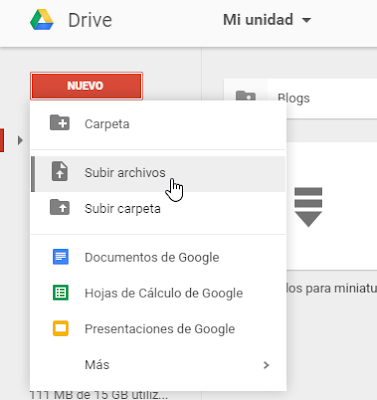377x400 pixels.
Task: Click the Google Drive logo icon
Action: point(42,20)
